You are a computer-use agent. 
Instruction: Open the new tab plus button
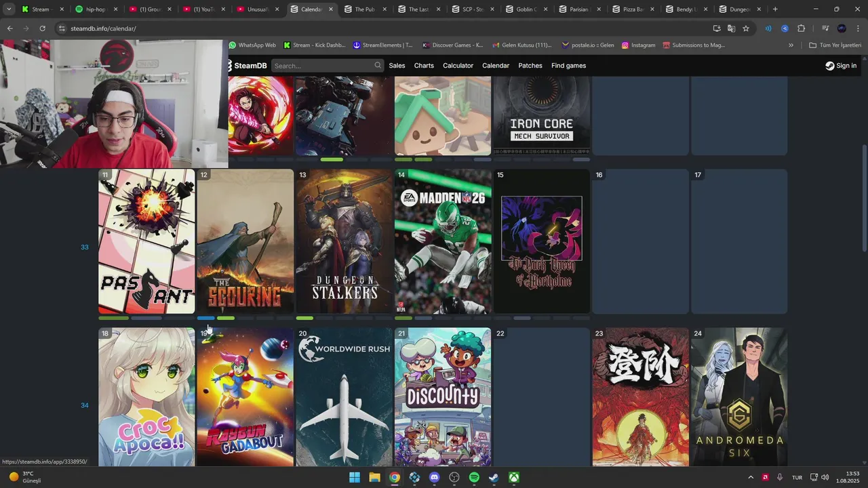click(775, 9)
